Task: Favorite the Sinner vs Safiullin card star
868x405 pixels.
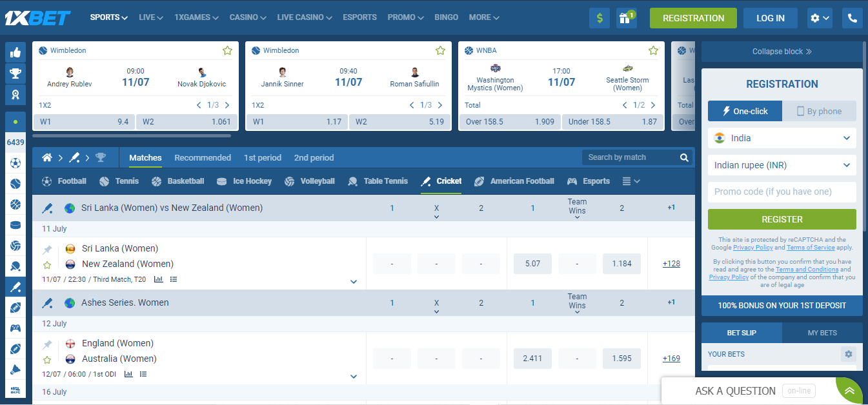Action: (x=440, y=50)
